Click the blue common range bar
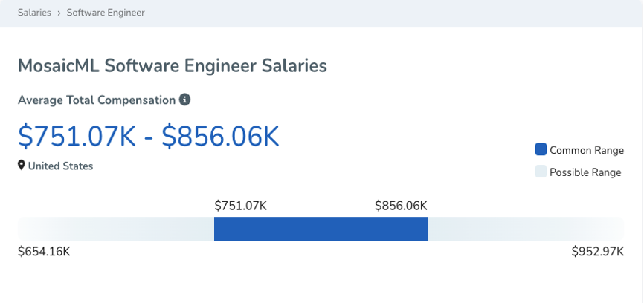The height and width of the screenshot is (303, 644). [321, 229]
